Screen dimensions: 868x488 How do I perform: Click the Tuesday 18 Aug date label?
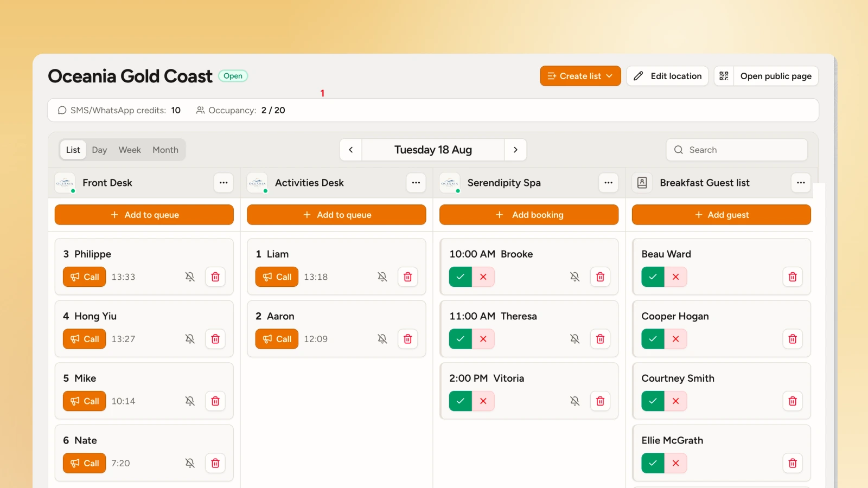433,150
